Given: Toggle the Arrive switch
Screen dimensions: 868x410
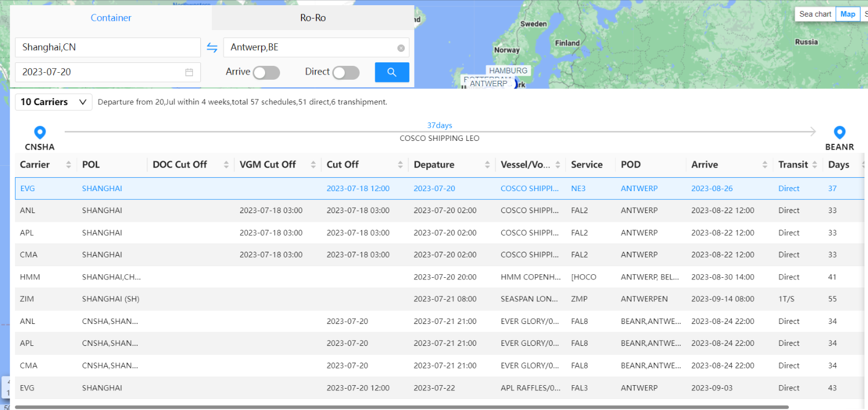Looking at the screenshot, I should pos(266,72).
